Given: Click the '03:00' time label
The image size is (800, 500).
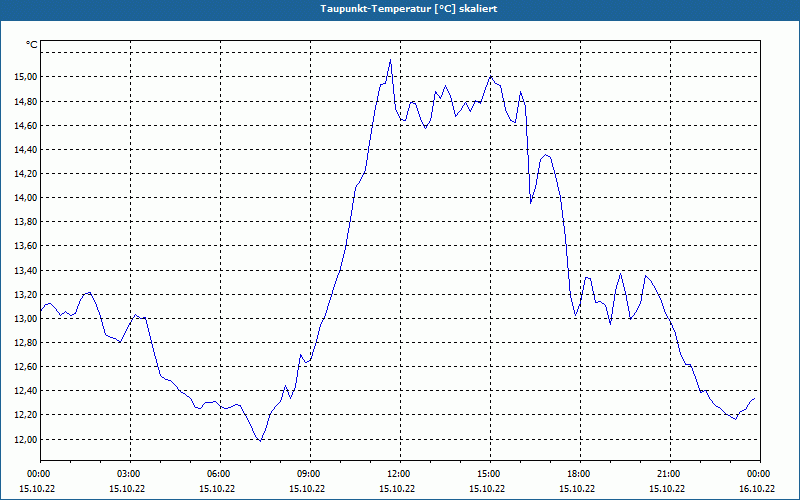Looking at the screenshot, I should pyautogui.click(x=131, y=474).
